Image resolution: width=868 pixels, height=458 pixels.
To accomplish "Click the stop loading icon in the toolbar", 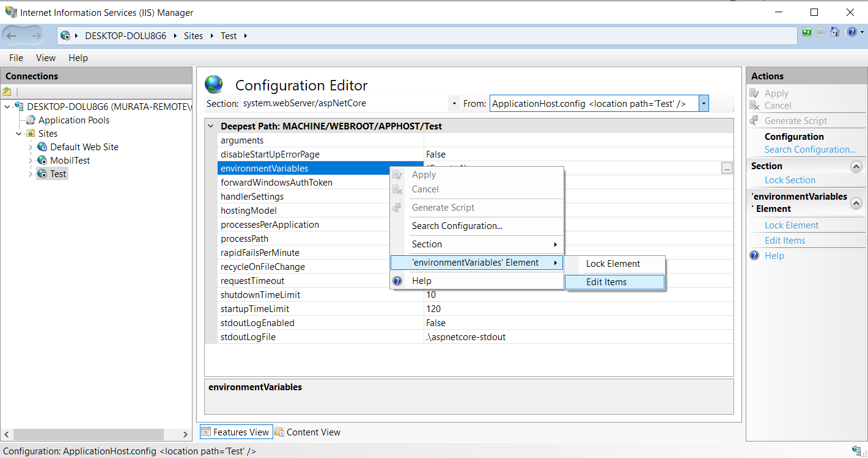I will 821,32.
